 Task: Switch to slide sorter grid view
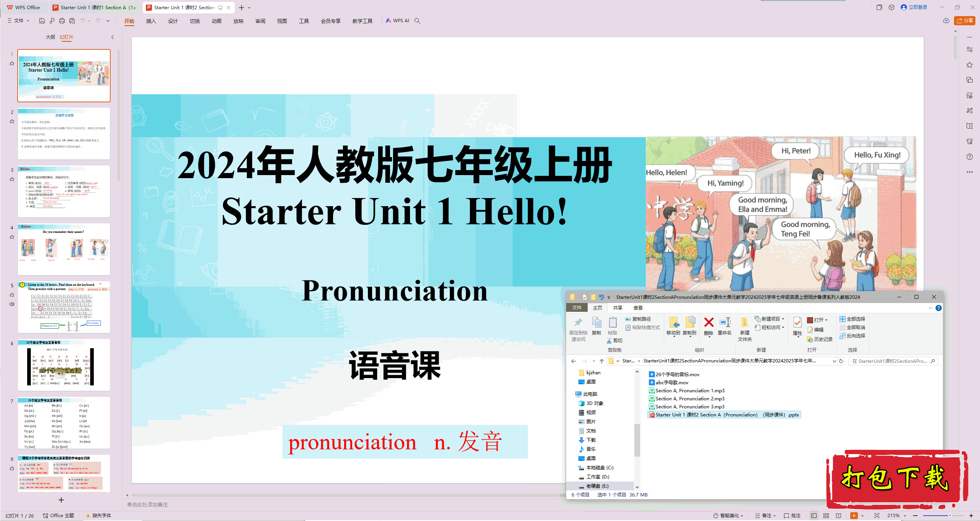[x=826, y=516]
